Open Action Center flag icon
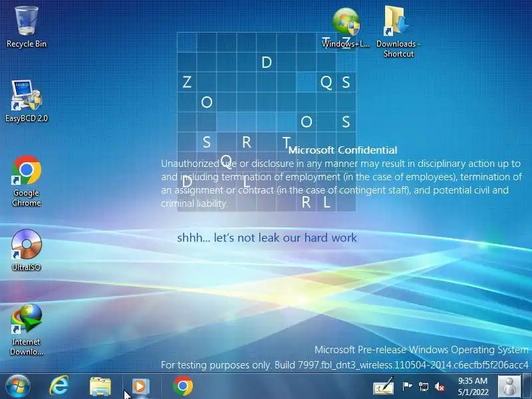 (407, 386)
